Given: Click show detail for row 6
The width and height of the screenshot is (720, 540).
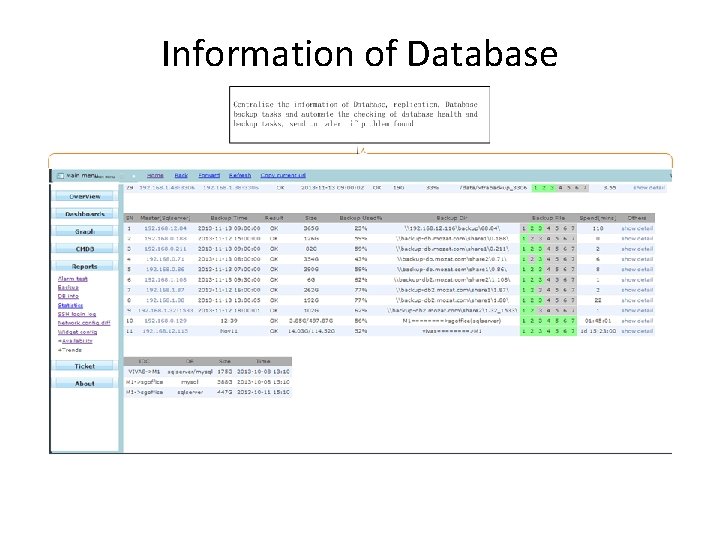Looking at the screenshot, I should [x=637, y=280].
